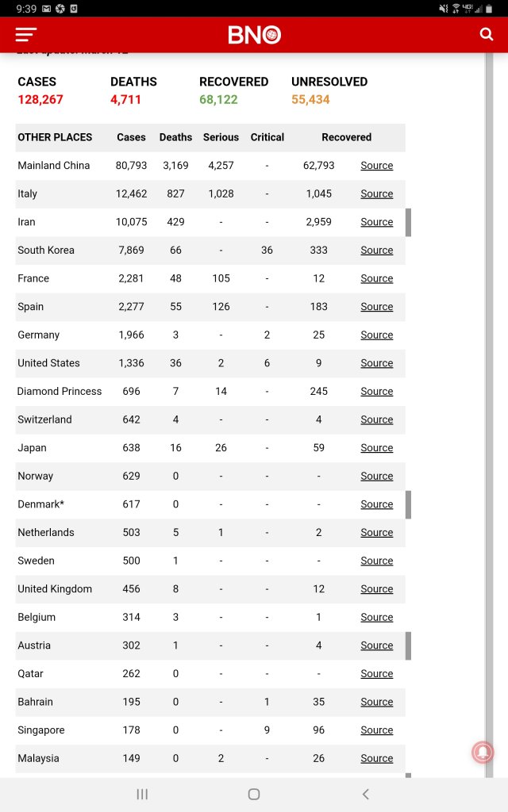
Task: View Source link for United States
Action: (x=376, y=363)
